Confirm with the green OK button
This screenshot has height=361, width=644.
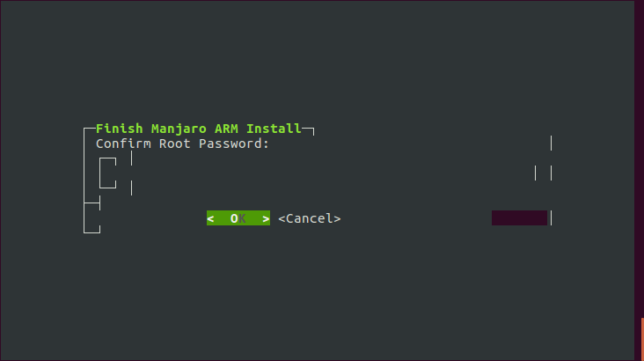click(x=238, y=218)
